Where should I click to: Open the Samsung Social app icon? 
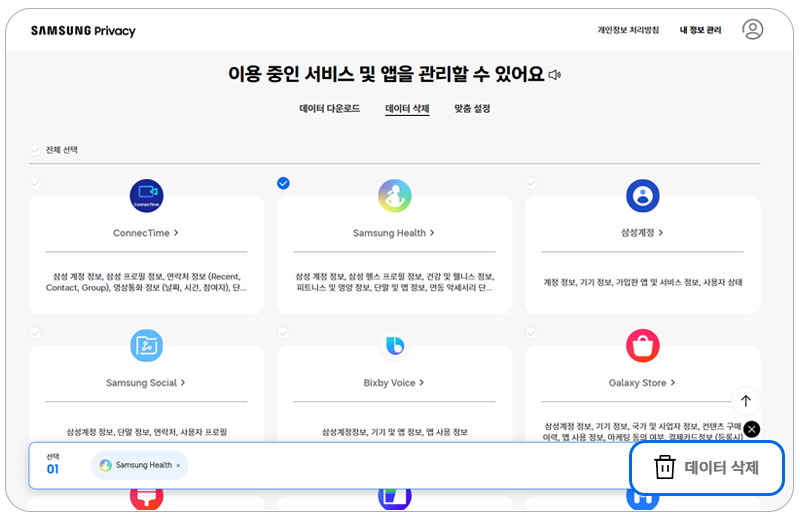coord(146,346)
